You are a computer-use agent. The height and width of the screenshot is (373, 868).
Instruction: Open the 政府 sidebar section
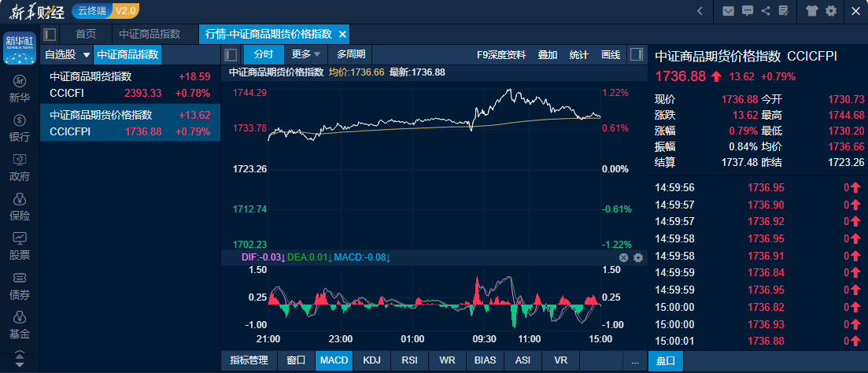tap(20, 168)
